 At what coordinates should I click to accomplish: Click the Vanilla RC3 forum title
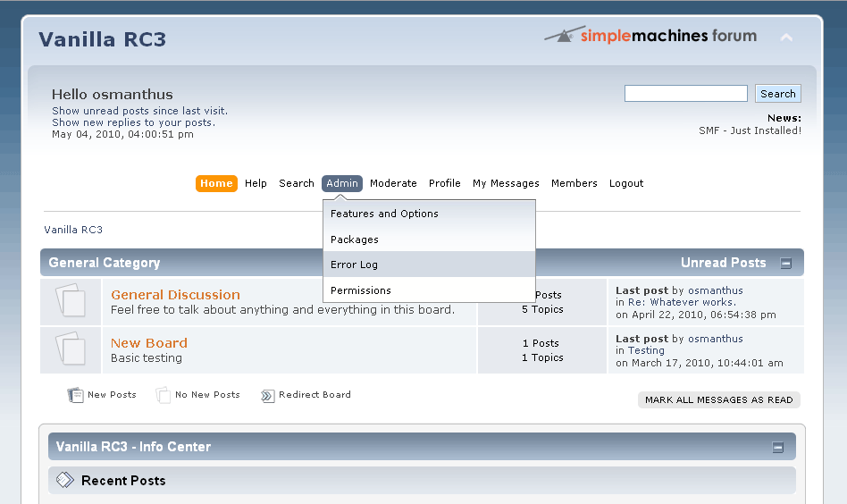pos(102,39)
